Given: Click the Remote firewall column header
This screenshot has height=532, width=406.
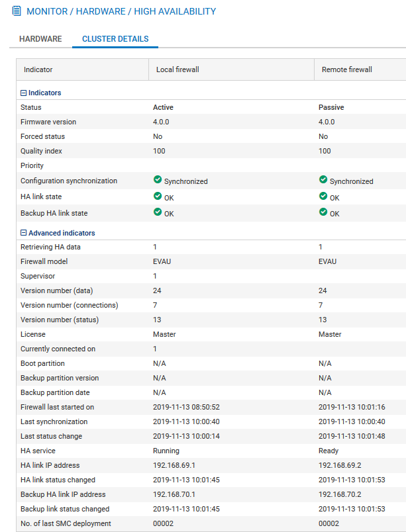Looking at the screenshot, I should [x=346, y=69].
